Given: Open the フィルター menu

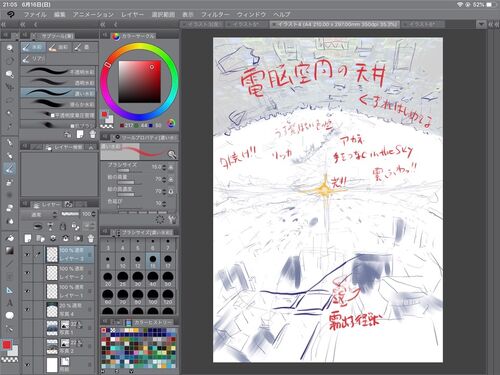Looking at the screenshot, I should coord(215,14).
